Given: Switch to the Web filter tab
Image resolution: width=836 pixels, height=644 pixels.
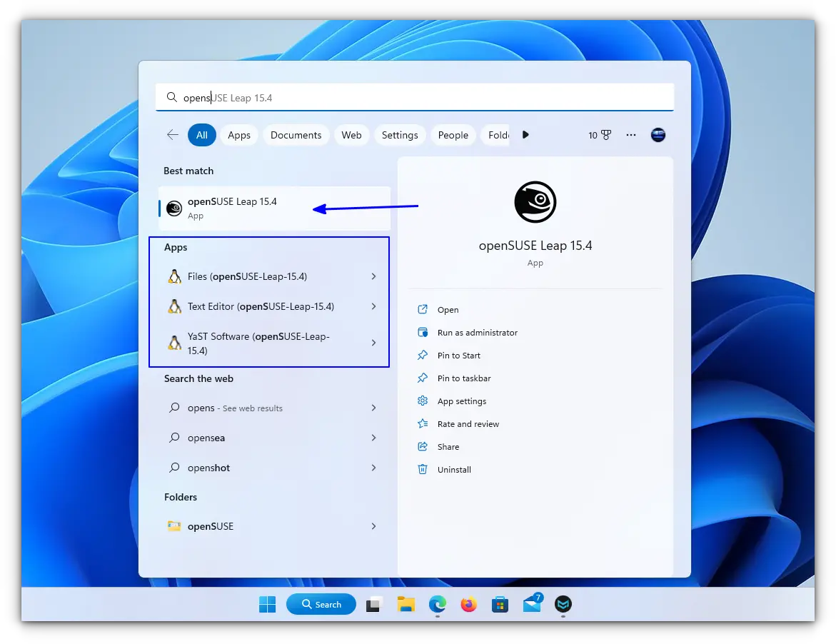Looking at the screenshot, I should coord(351,135).
